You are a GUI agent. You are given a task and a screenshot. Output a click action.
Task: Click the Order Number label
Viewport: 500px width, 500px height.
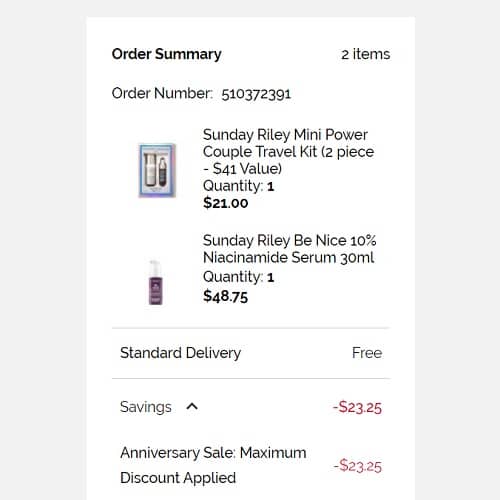[162, 93]
